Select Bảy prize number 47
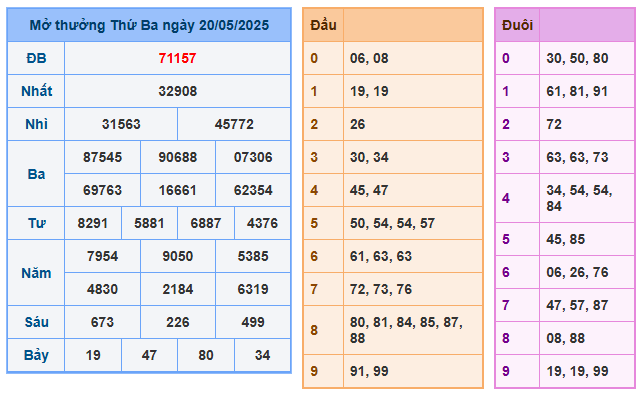This screenshot has height=395, width=642. click(149, 355)
